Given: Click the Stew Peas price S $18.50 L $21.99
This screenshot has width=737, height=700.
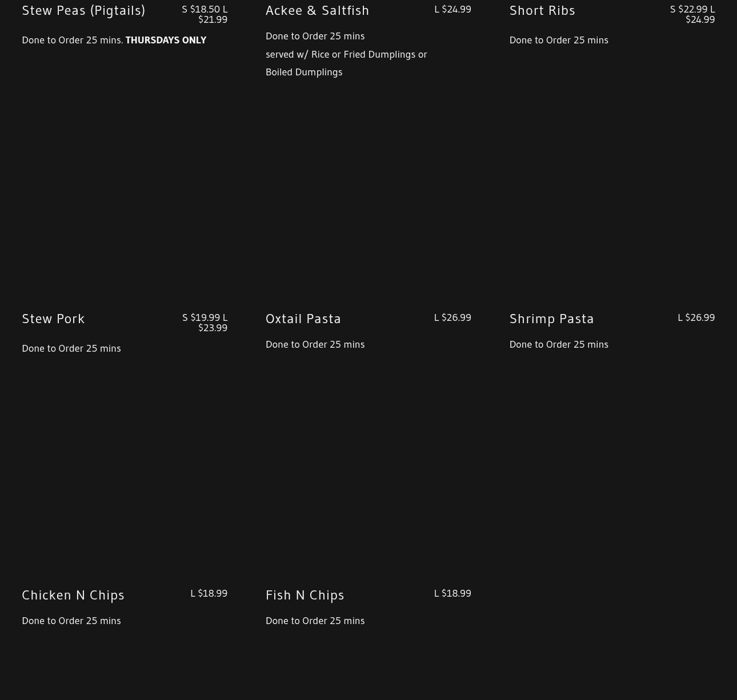Looking at the screenshot, I should [205, 14].
